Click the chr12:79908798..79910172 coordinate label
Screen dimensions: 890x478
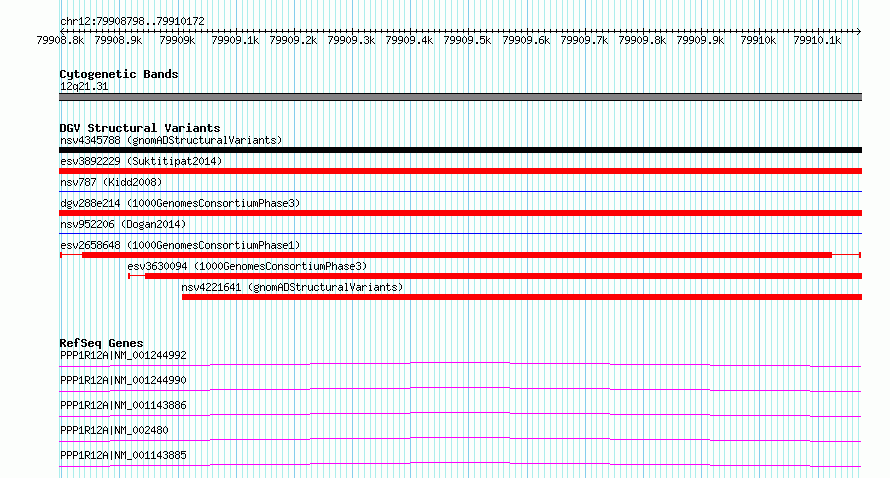[132, 22]
